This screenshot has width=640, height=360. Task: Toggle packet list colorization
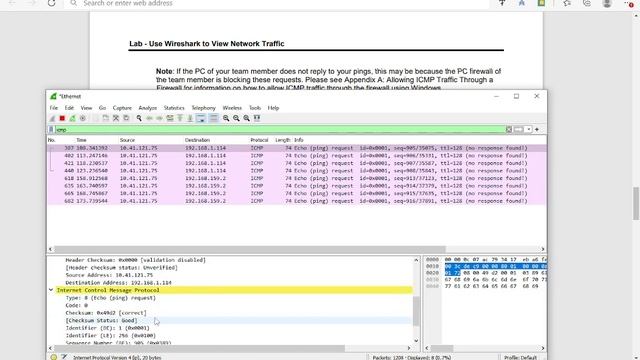pyautogui.click(x=213, y=118)
